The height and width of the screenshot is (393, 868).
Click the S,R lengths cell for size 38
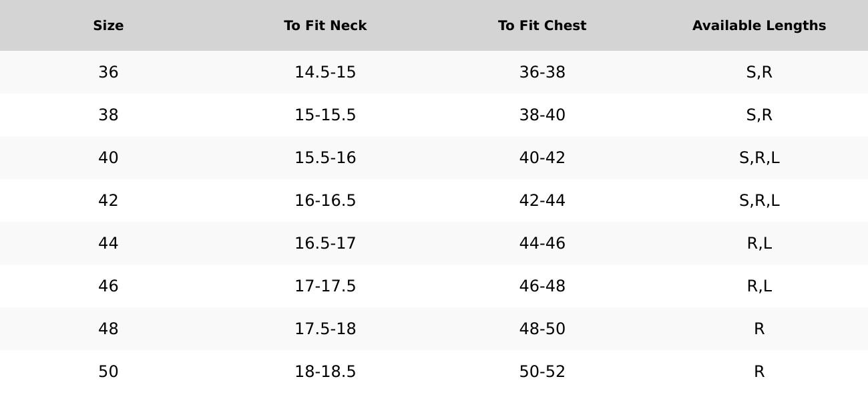point(759,115)
